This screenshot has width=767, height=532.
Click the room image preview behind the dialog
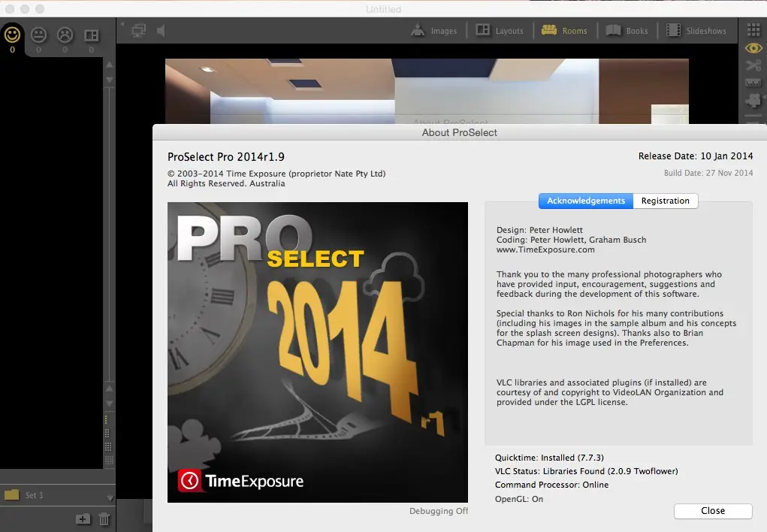tap(427, 91)
